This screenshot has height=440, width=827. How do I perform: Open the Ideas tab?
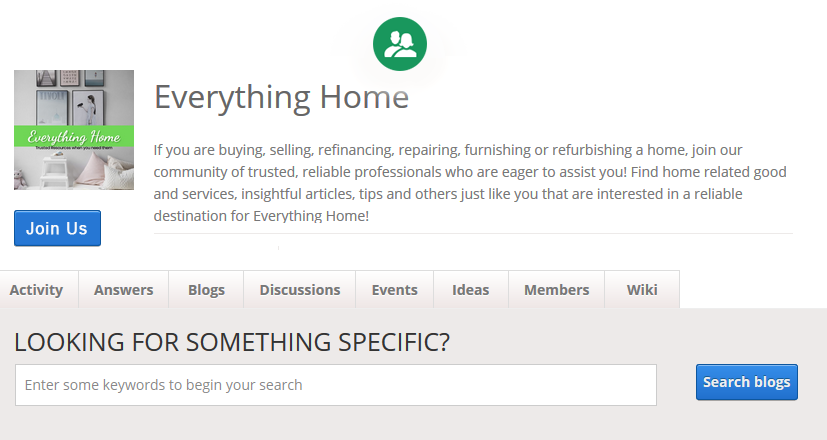(x=470, y=290)
